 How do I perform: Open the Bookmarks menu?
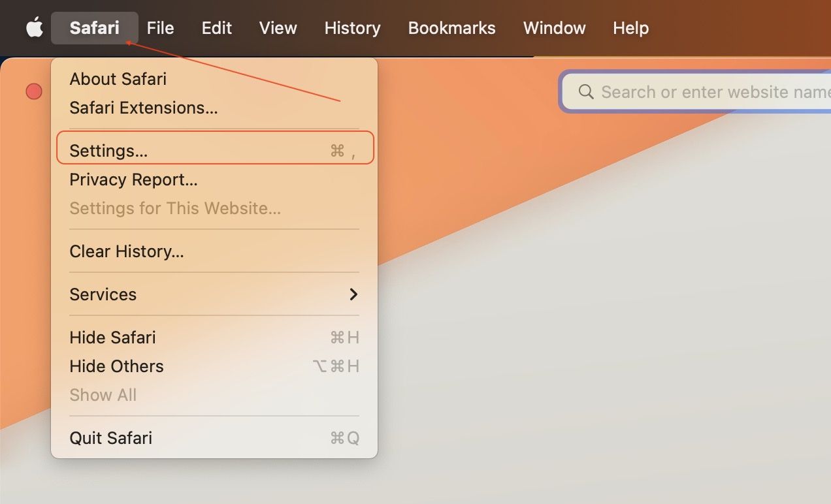coord(451,27)
